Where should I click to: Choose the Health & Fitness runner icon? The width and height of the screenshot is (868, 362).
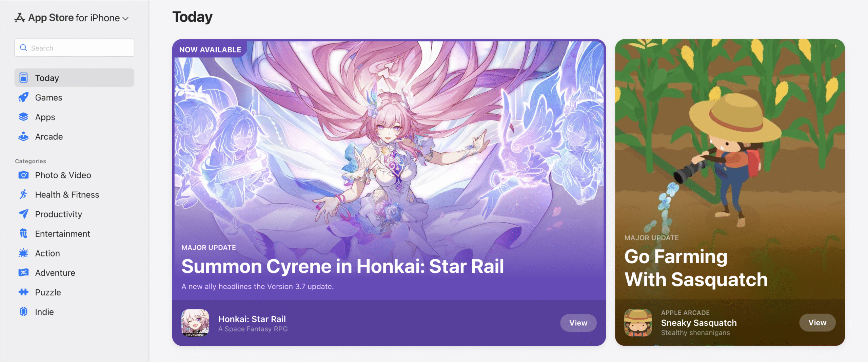pyautogui.click(x=23, y=194)
